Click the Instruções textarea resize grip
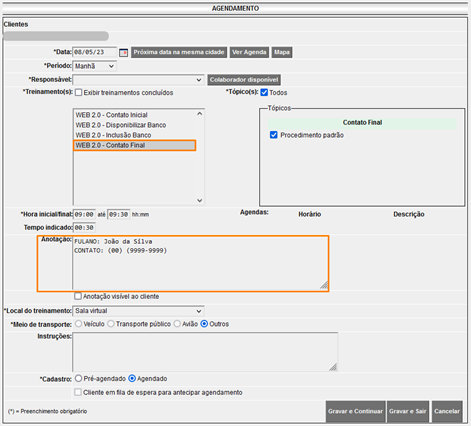This screenshot has height=426, width=471. pyautogui.click(x=333, y=367)
